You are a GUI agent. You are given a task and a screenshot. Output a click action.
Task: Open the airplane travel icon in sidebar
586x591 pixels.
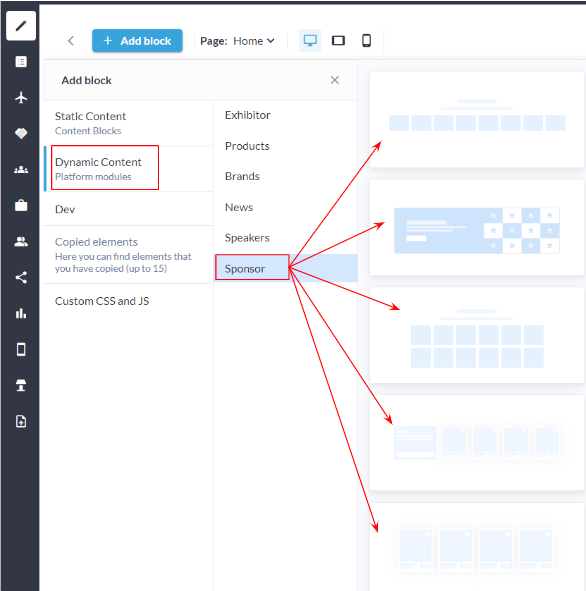[21, 98]
